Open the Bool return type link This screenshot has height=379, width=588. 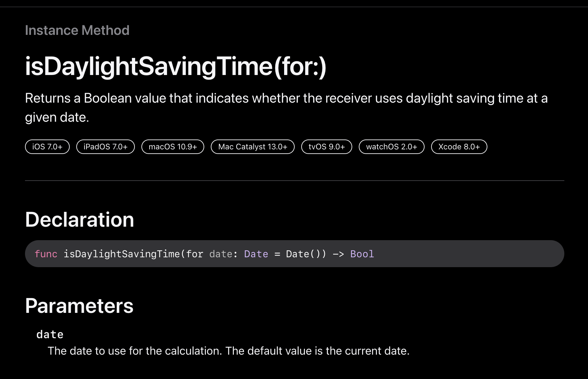point(362,254)
